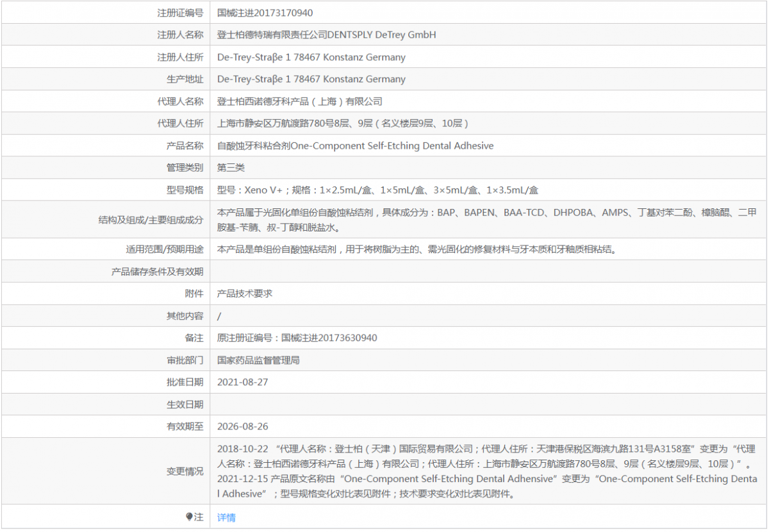
Task: Select the address in the 注册人住所 row
Action: point(311,57)
